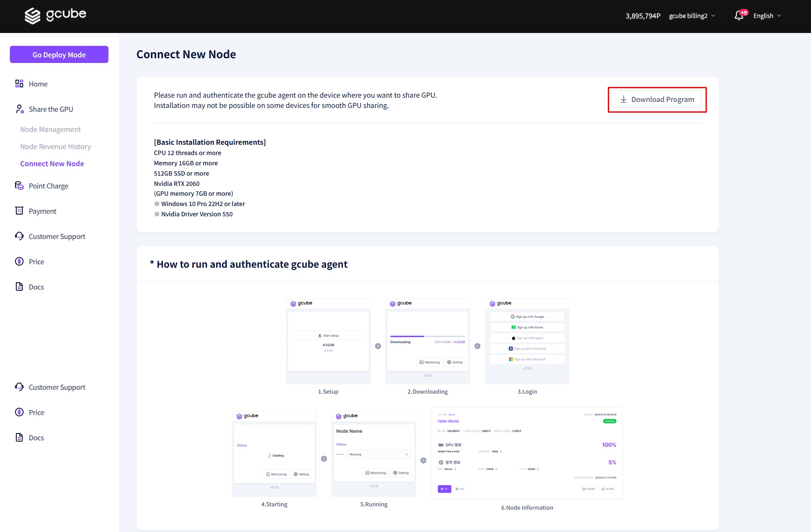Select the Price dollar icon
The image size is (811, 532).
(19, 261)
